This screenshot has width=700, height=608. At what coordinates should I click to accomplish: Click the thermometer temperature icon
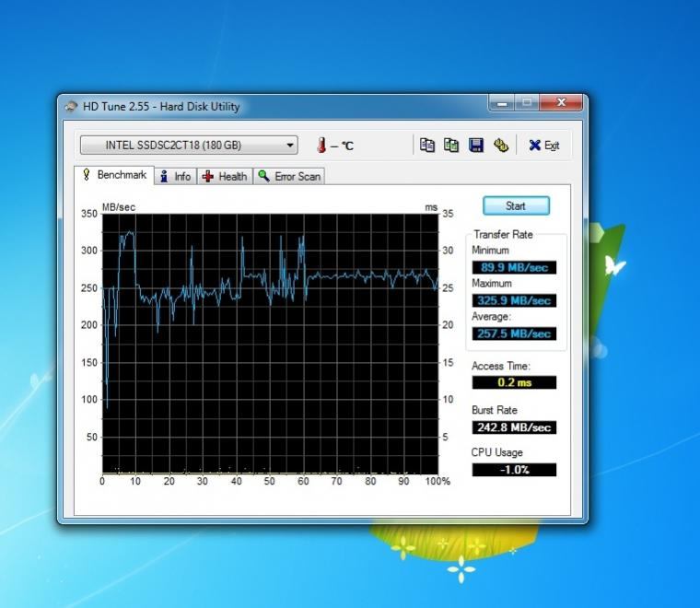click(321, 145)
